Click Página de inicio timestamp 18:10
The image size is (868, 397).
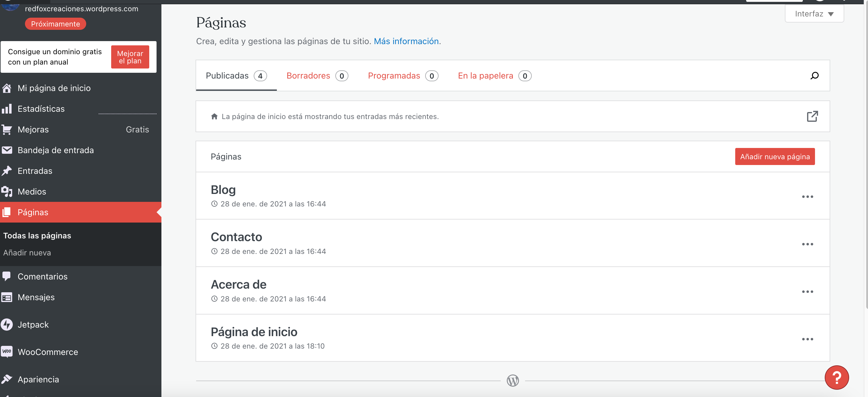tap(272, 346)
